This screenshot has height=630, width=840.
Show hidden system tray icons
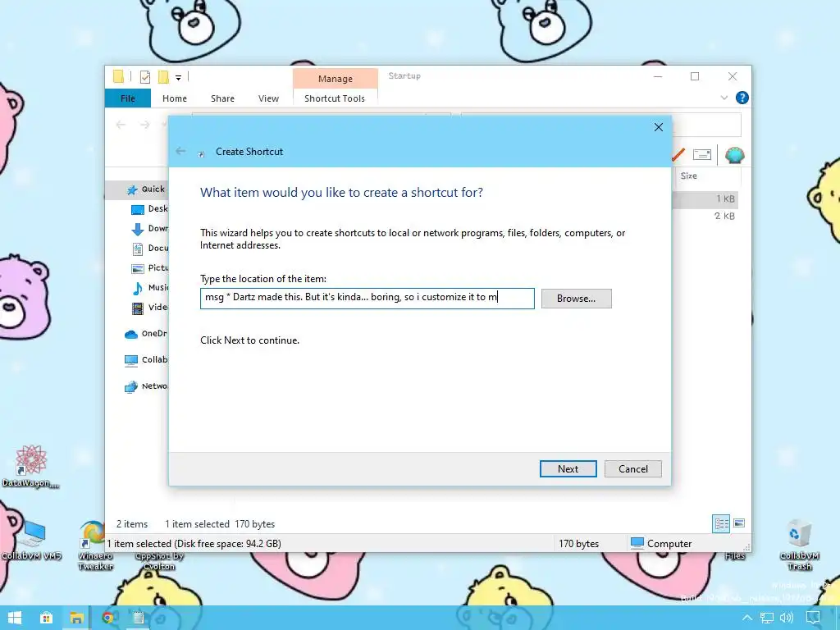(x=746, y=618)
